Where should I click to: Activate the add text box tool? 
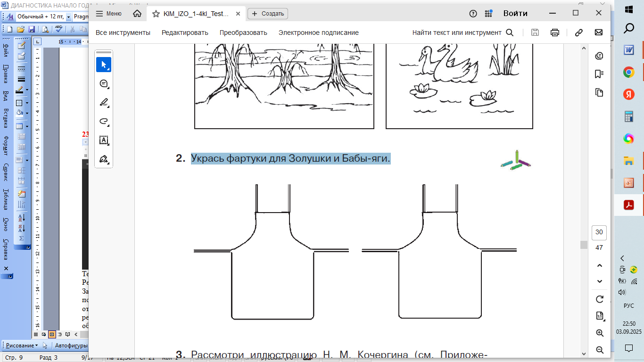click(104, 140)
